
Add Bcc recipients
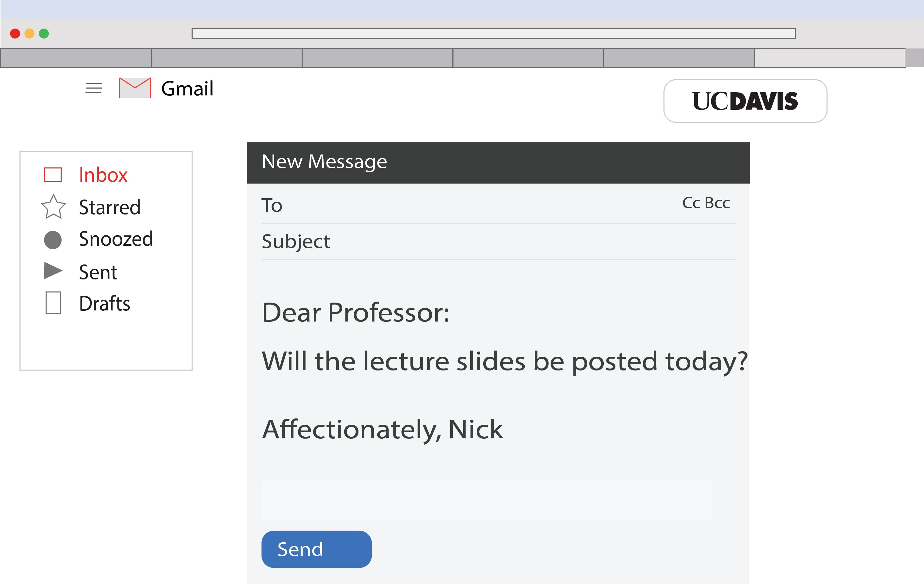point(717,203)
